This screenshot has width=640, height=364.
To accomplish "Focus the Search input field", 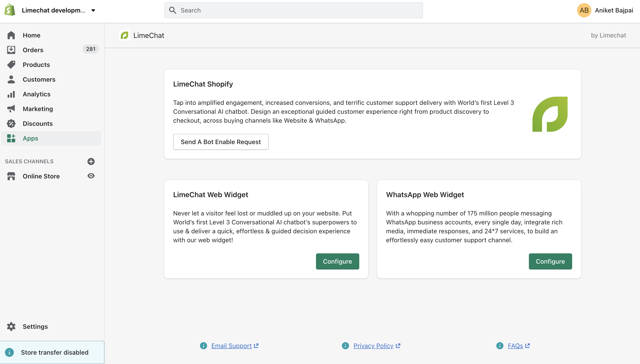I will click(x=293, y=10).
